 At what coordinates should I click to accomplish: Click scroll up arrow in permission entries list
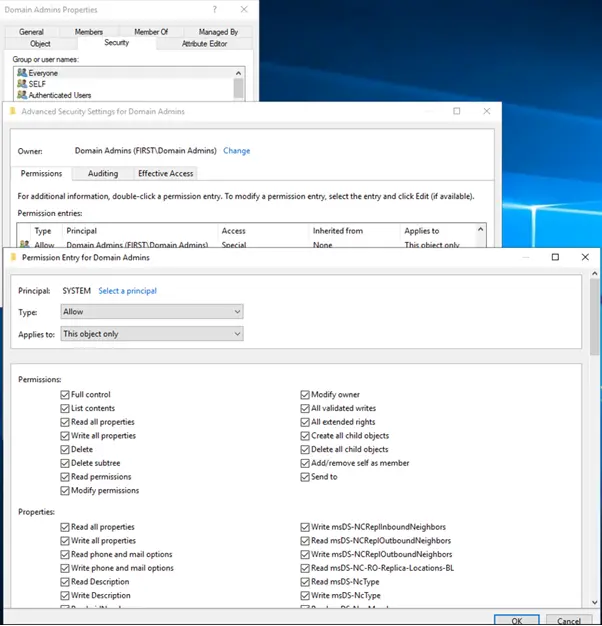(x=480, y=229)
